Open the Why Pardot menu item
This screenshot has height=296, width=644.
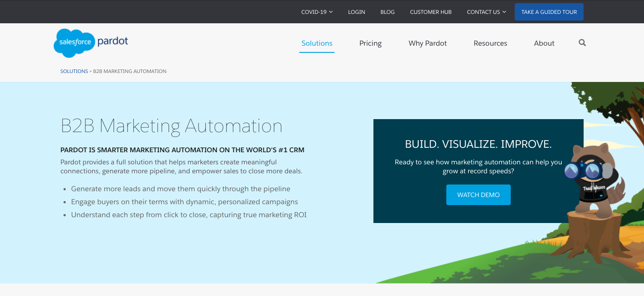[x=428, y=43]
